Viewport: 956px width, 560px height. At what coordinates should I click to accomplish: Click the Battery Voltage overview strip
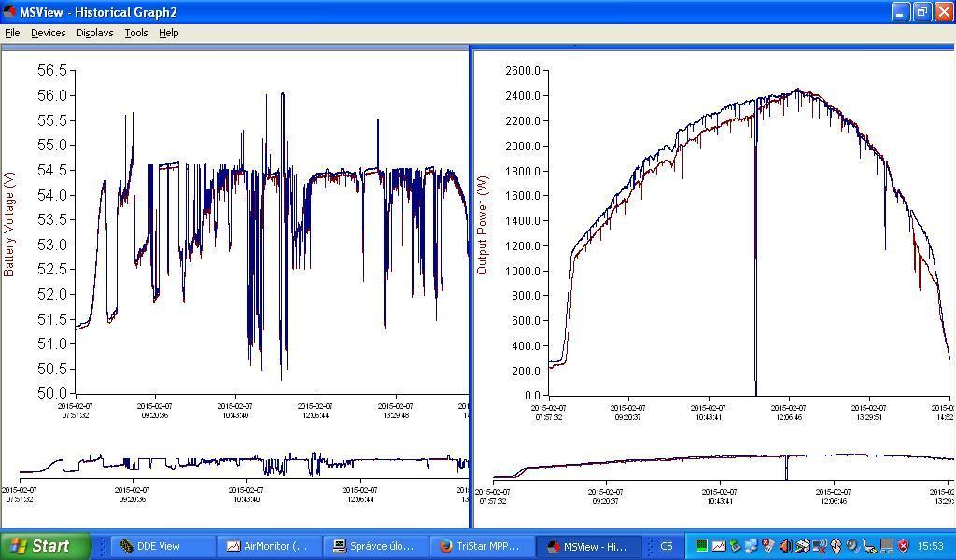pyautogui.click(x=243, y=464)
